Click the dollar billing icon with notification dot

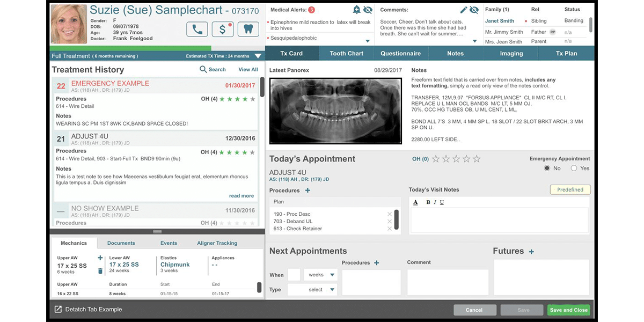222,28
